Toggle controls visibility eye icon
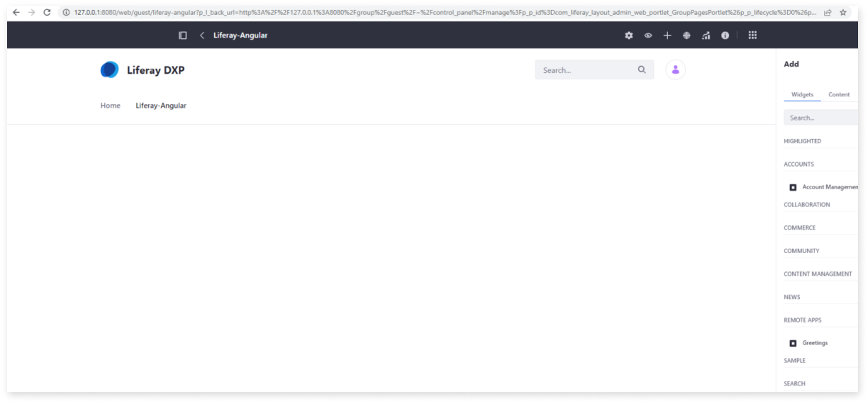 click(647, 35)
